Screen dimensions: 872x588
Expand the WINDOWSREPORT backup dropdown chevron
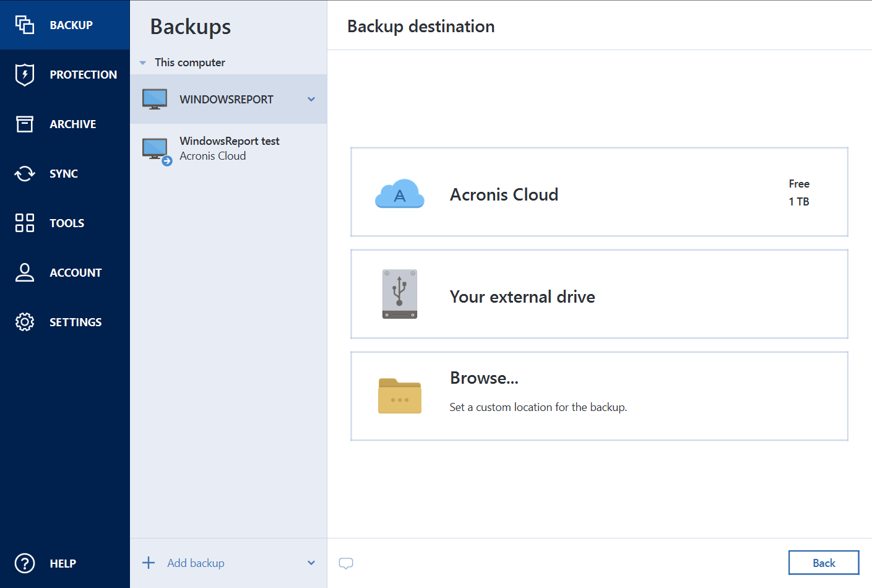point(311,99)
